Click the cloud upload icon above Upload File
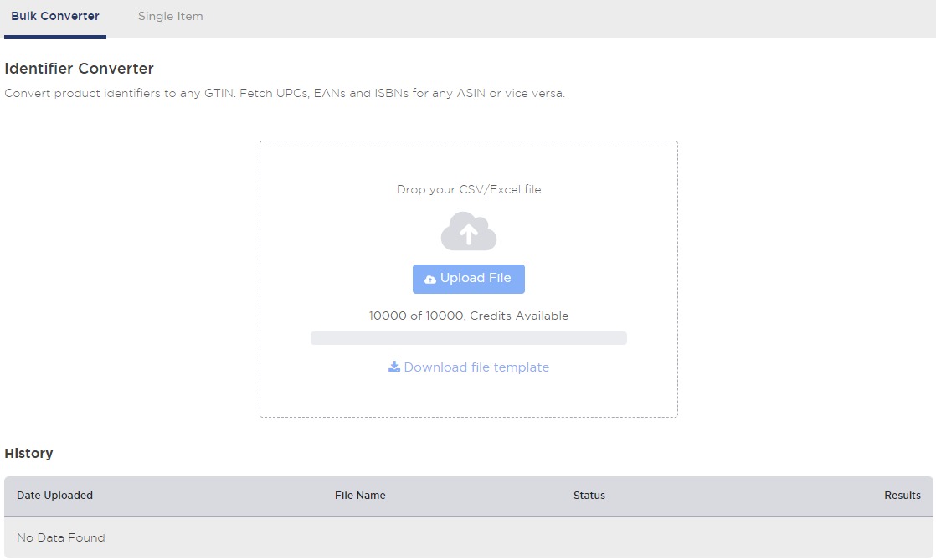The width and height of the screenshot is (936, 560). 468,230
